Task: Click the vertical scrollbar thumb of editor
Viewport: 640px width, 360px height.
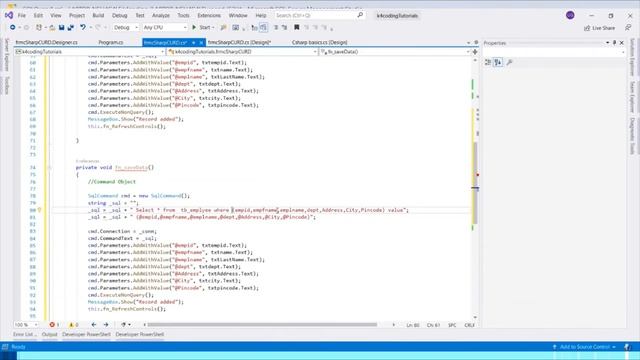Action: [475, 184]
